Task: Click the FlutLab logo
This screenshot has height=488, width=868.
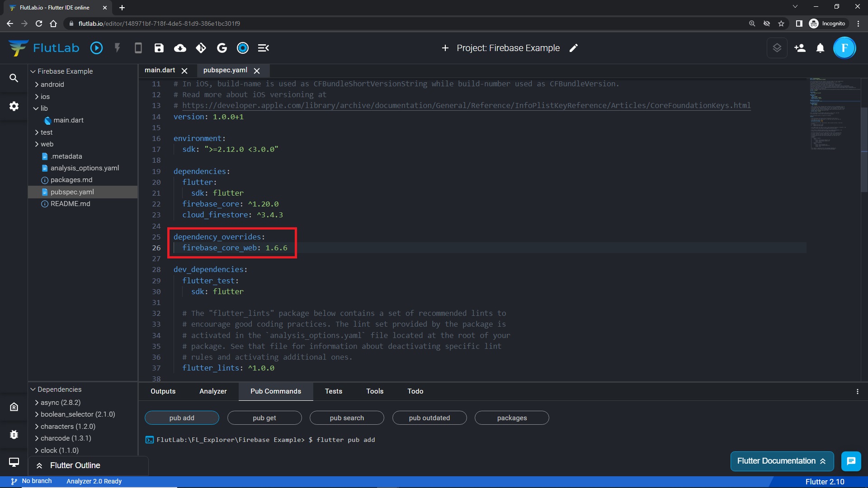Action: pyautogui.click(x=44, y=48)
